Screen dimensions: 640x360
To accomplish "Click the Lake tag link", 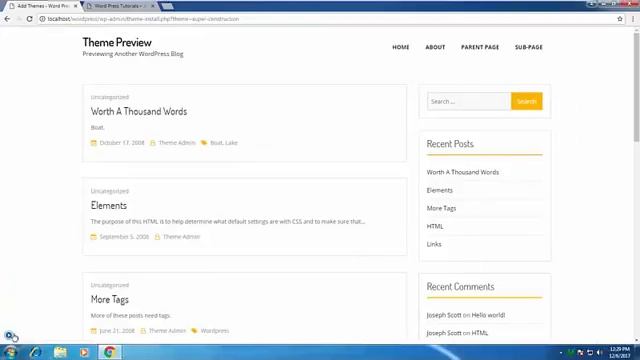I will [231, 143].
